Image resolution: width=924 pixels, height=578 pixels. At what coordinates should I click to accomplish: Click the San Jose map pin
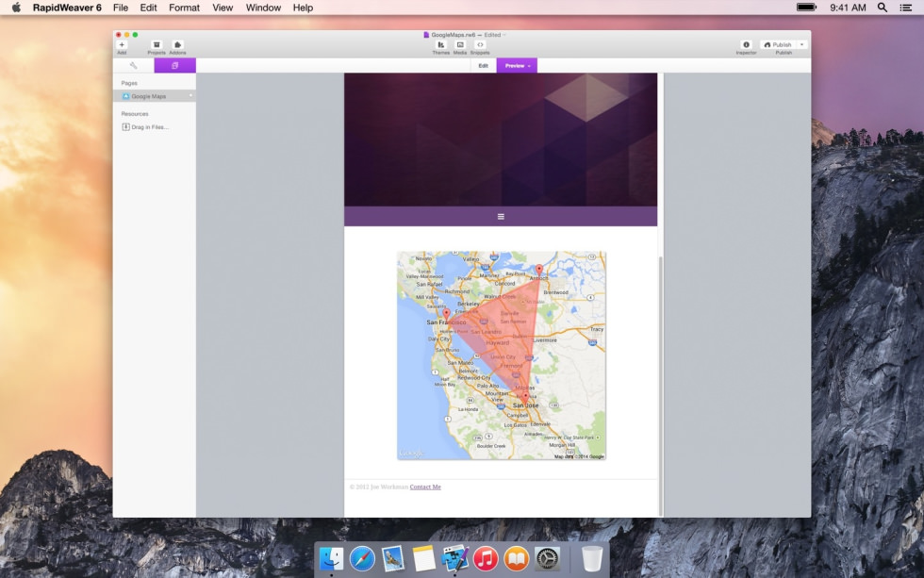pyautogui.click(x=525, y=396)
